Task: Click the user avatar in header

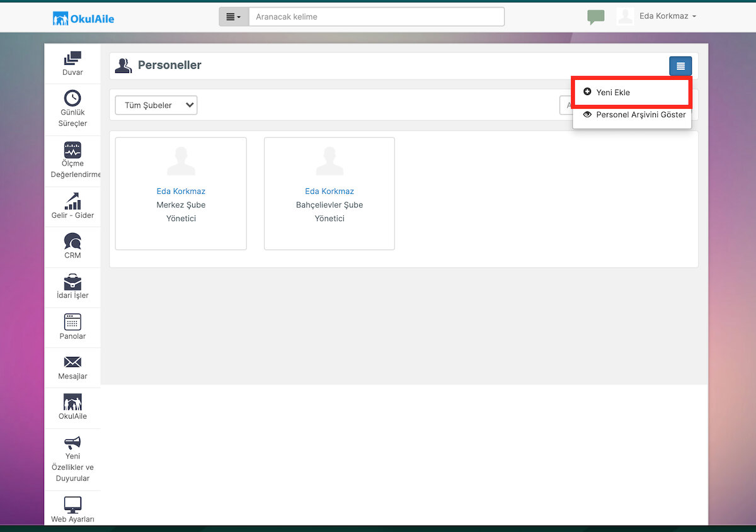Action: coord(625,16)
